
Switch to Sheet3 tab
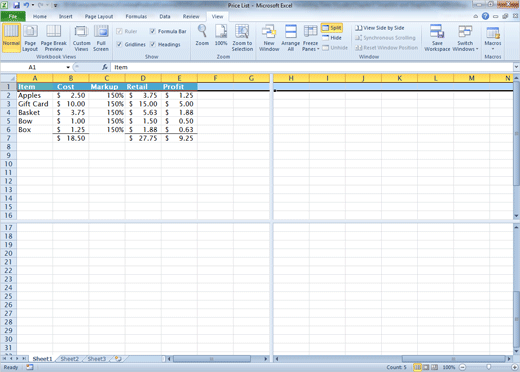pyautogui.click(x=96, y=359)
